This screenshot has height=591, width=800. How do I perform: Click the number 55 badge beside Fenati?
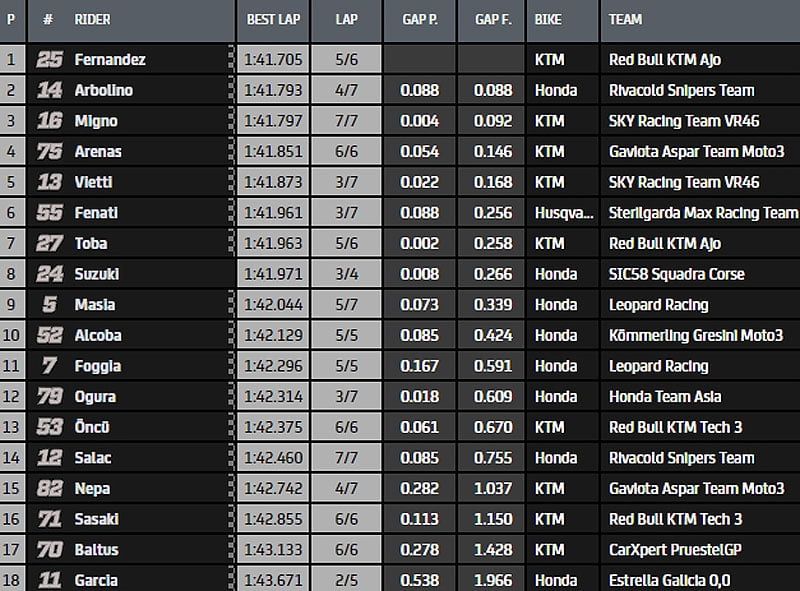tap(49, 213)
